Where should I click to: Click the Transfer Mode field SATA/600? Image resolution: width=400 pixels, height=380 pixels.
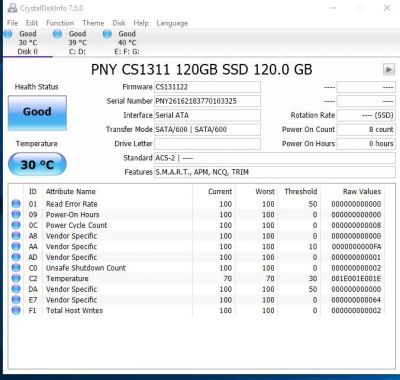[207, 129]
